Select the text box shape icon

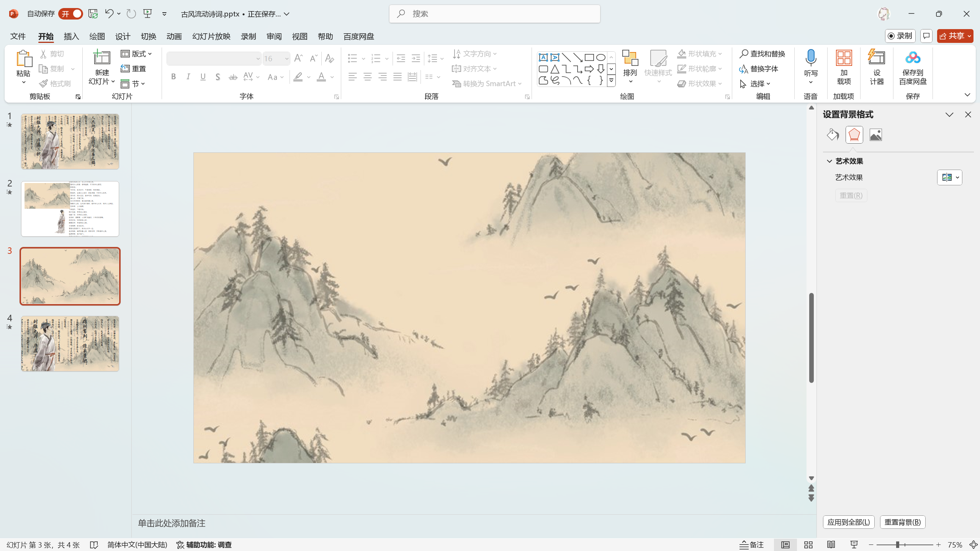[x=543, y=57]
